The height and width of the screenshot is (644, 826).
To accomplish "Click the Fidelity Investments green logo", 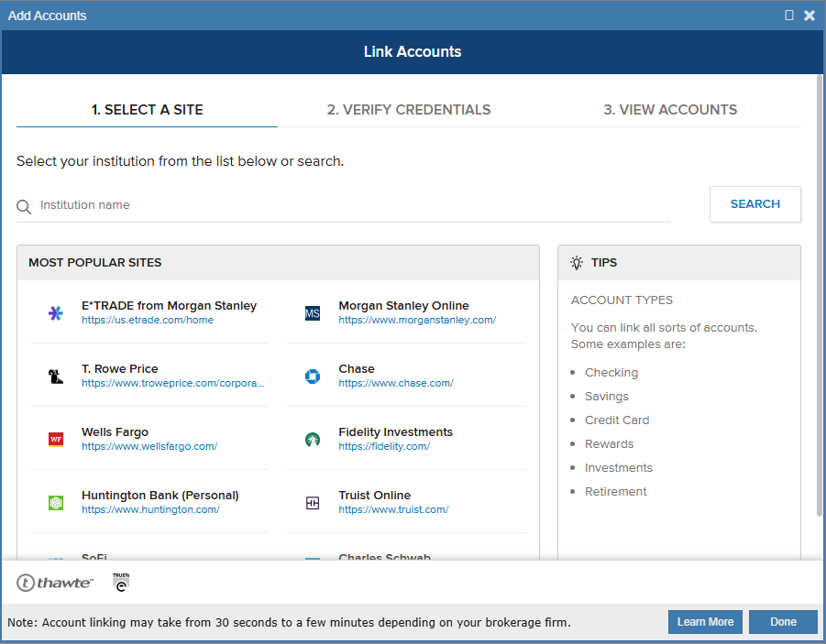I will point(313,440).
